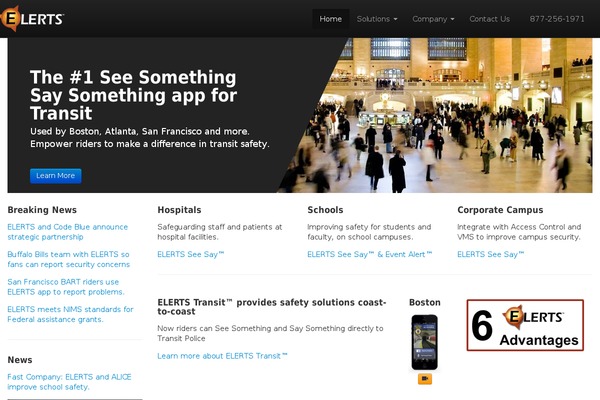Screen dimensions: 600x400
Task: Expand the Company dropdown menu
Action: [x=433, y=19]
